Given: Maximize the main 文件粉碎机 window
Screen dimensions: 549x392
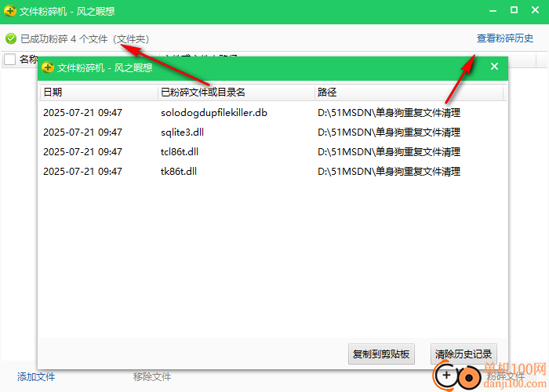Looking at the screenshot, I should pos(514,9).
